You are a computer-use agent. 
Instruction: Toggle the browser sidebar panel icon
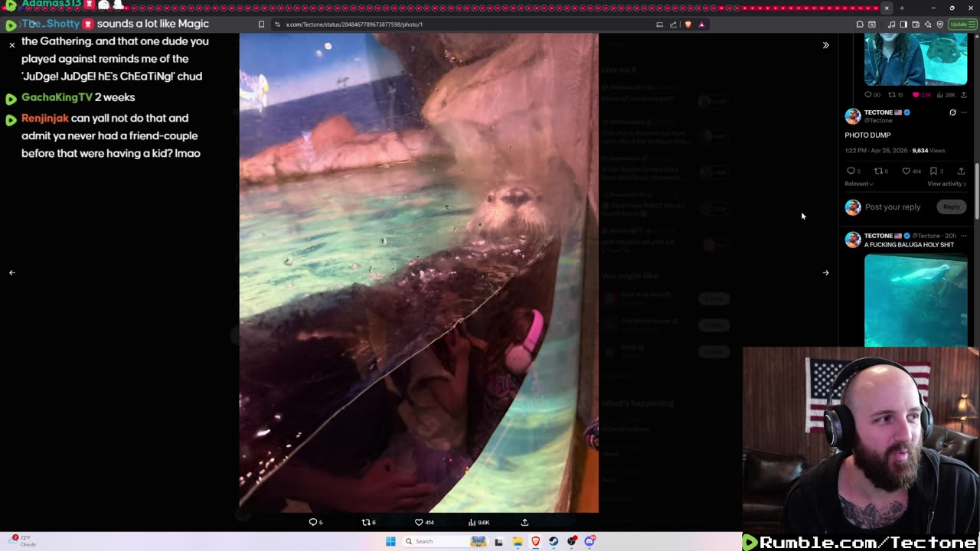tap(903, 24)
